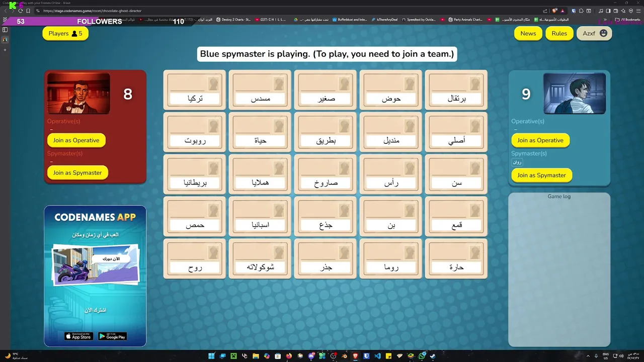The height and width of the screenshot is (362, 644).
Task: Show hidden system tray icons
Action: click(588, 356)
